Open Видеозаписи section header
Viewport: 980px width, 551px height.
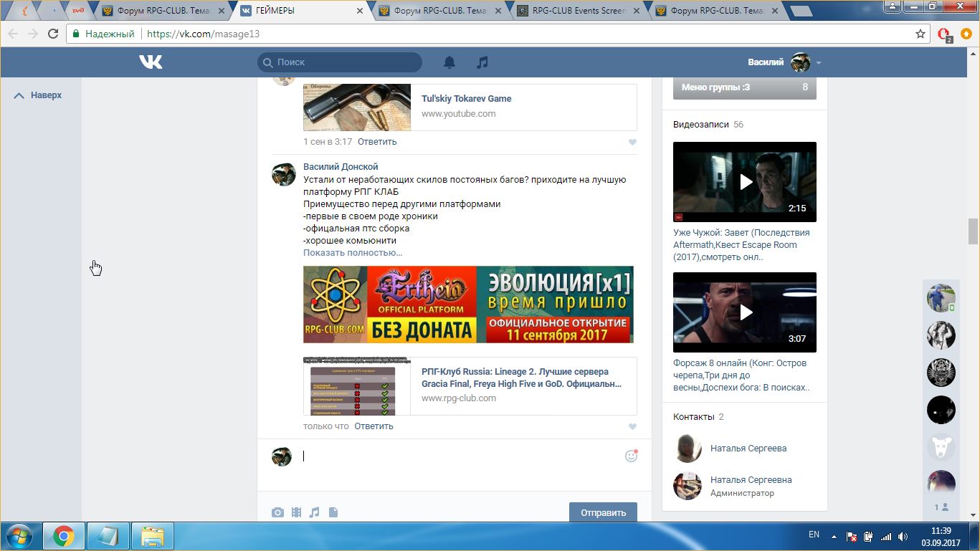click(x=700, y=125)
